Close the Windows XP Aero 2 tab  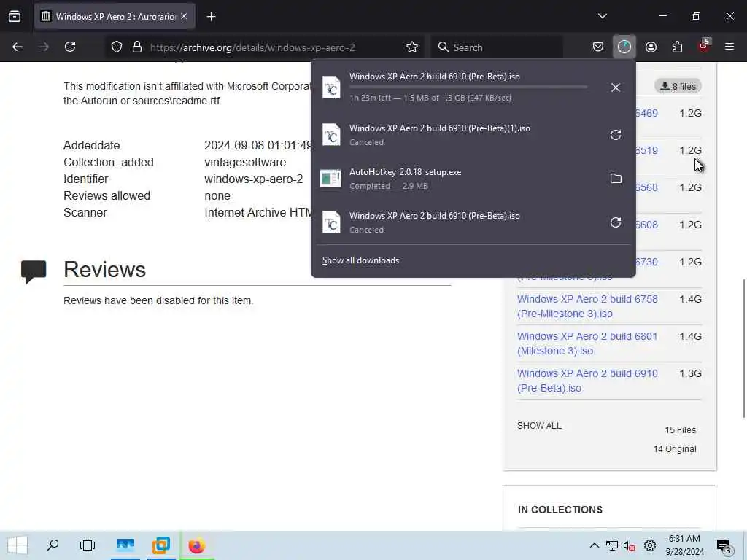coord(184,16)
